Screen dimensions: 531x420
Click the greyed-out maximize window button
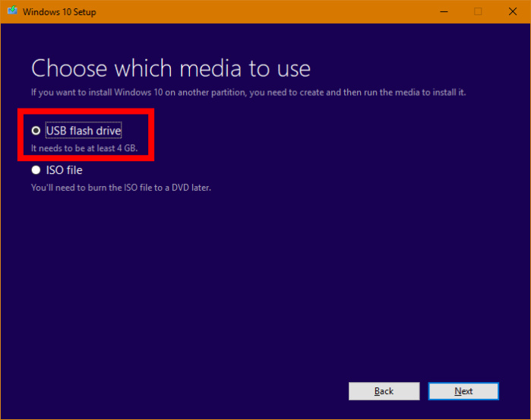(478, 11)
